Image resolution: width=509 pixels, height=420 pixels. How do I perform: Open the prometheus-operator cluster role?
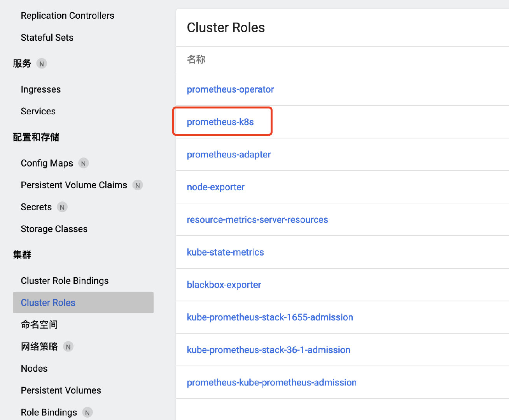coord(230,89)
